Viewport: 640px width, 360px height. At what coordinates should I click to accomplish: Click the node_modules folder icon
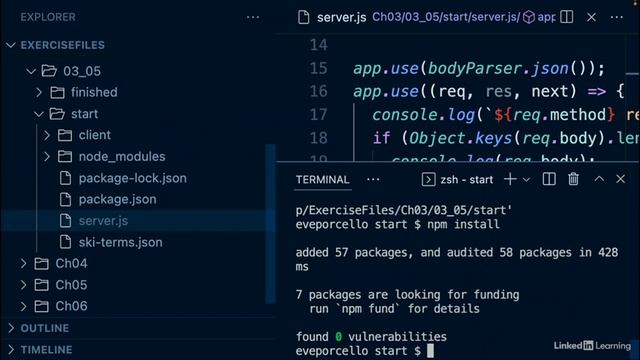click(x=65, y=156)
